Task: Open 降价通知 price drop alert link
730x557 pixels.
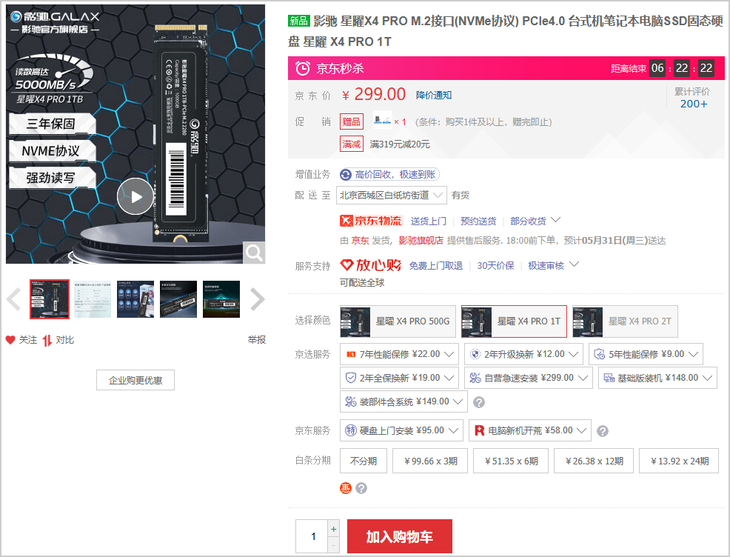Action: tap(434, 96)
